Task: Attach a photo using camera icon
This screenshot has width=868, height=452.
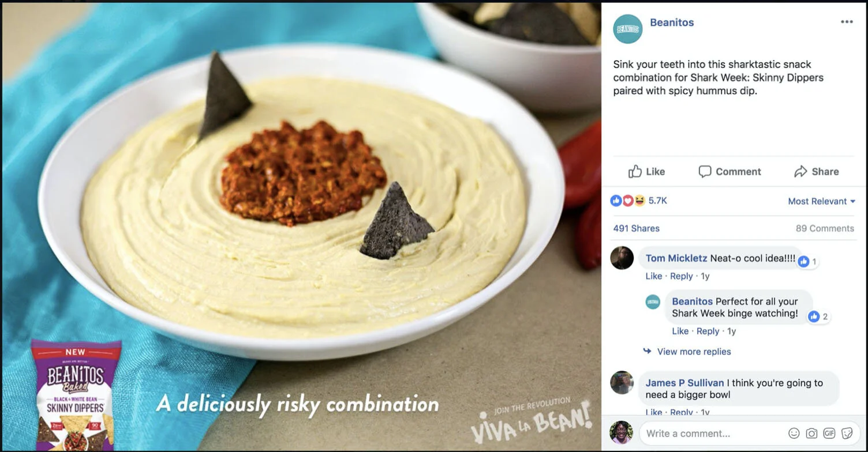Action: [811, 433]
